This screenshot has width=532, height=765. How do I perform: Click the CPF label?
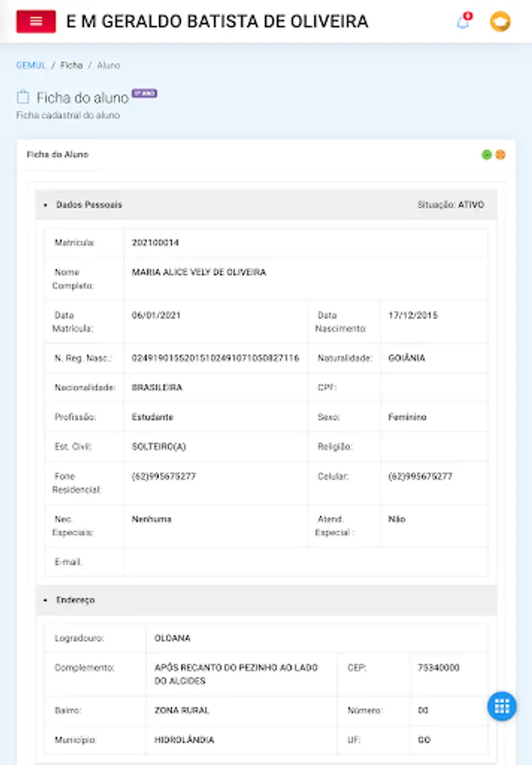pyautogui.click(x=327, y=388)
